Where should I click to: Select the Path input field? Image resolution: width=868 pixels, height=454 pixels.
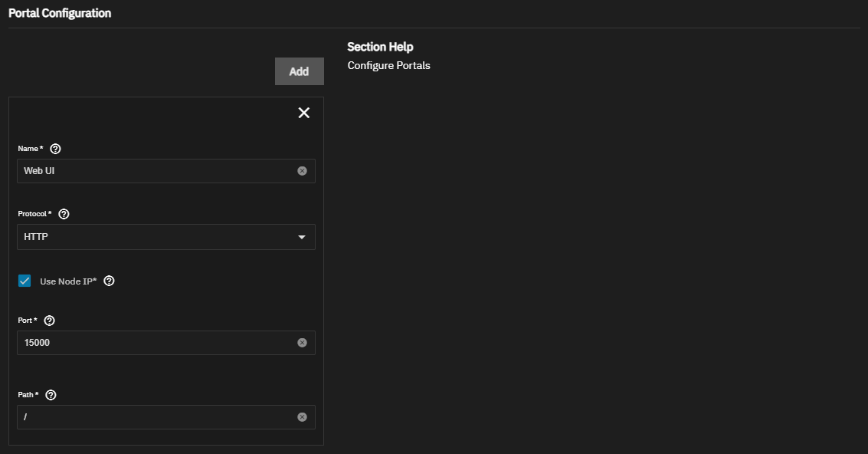[153, 417]
